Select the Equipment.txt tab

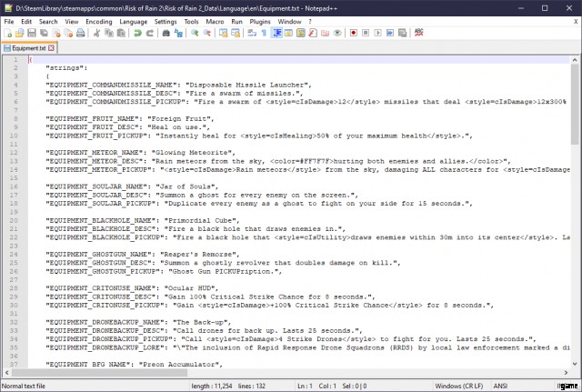[x=27, y=46]
